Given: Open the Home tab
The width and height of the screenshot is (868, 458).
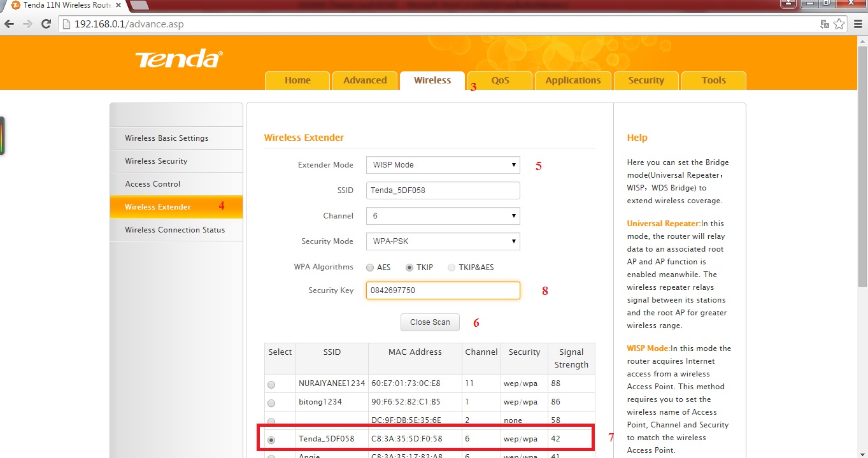Looking at the screenshot, I should [297, 80].
